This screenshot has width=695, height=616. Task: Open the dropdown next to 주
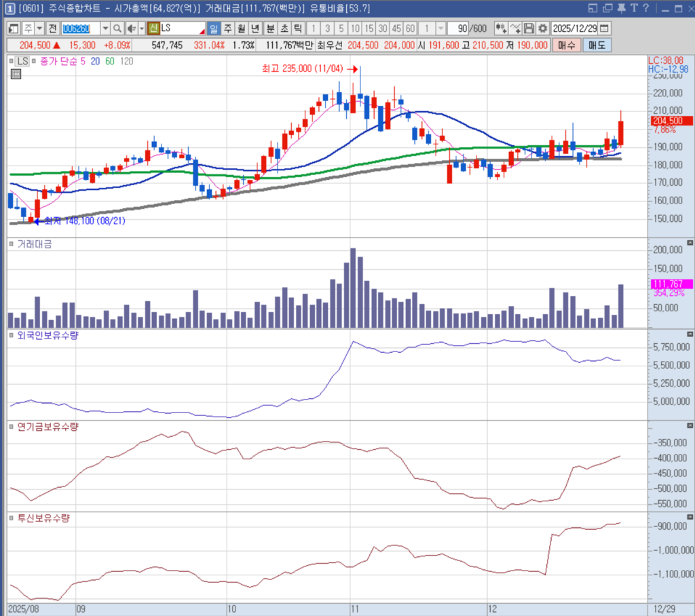click(x=39, y=28)
